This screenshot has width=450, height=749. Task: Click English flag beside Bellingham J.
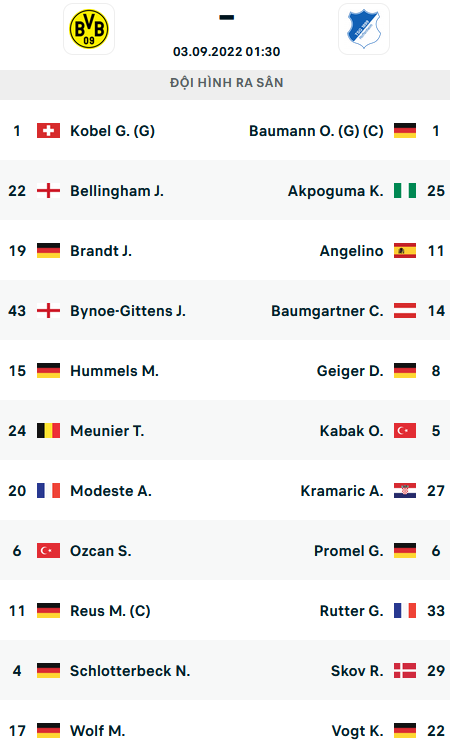[x=48, y=191]
